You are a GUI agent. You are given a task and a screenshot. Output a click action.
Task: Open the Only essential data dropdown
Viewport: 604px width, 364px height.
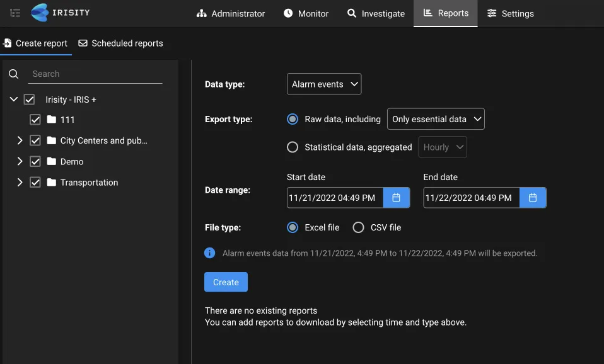436,118
